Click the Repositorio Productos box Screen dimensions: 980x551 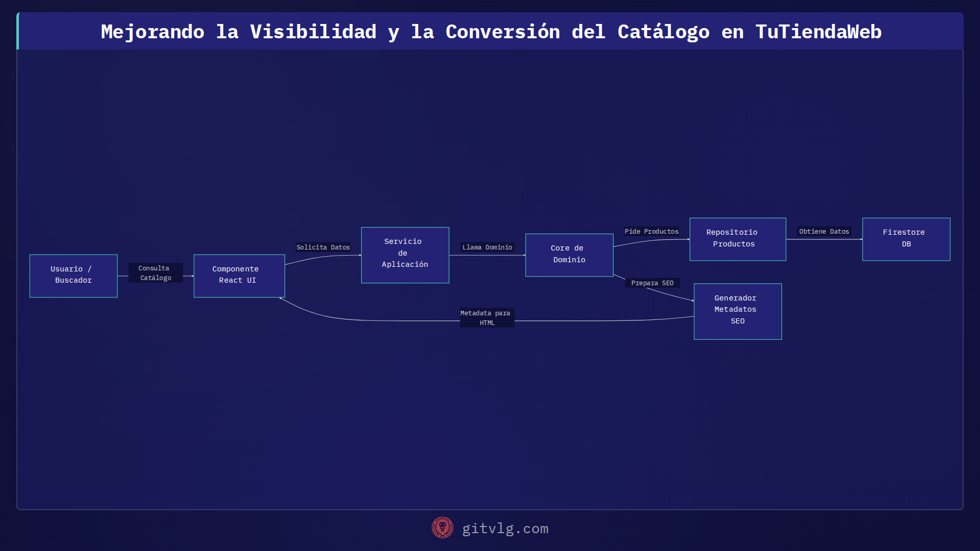[x=738, y=239]
